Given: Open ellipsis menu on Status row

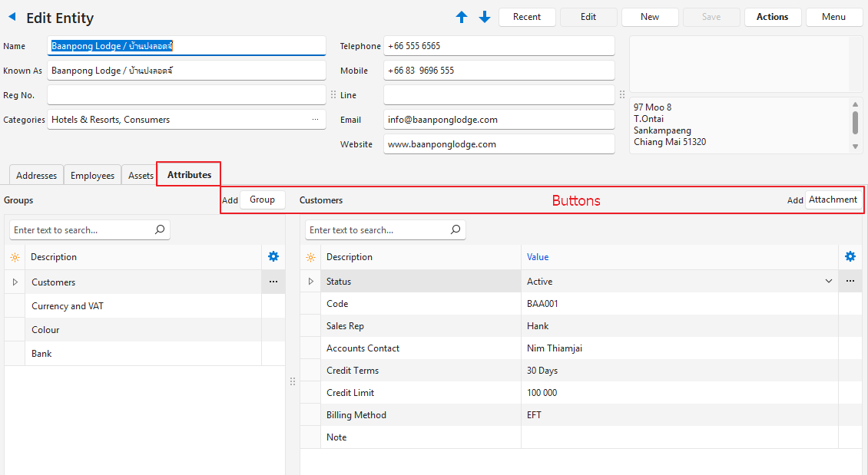Looking at the screenshot, I should pyautogui.click(x=850, y=282).
